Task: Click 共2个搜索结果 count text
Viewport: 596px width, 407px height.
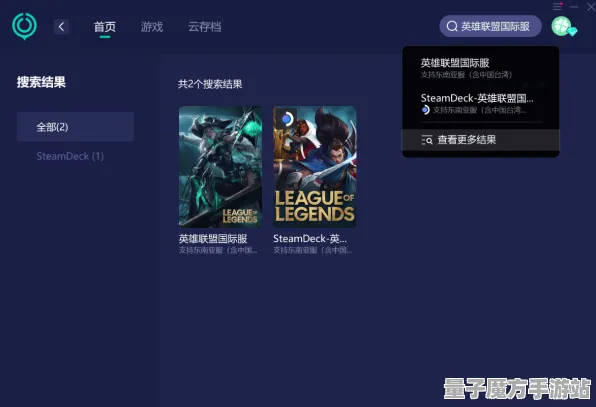Action: click(x=210, y=84)
